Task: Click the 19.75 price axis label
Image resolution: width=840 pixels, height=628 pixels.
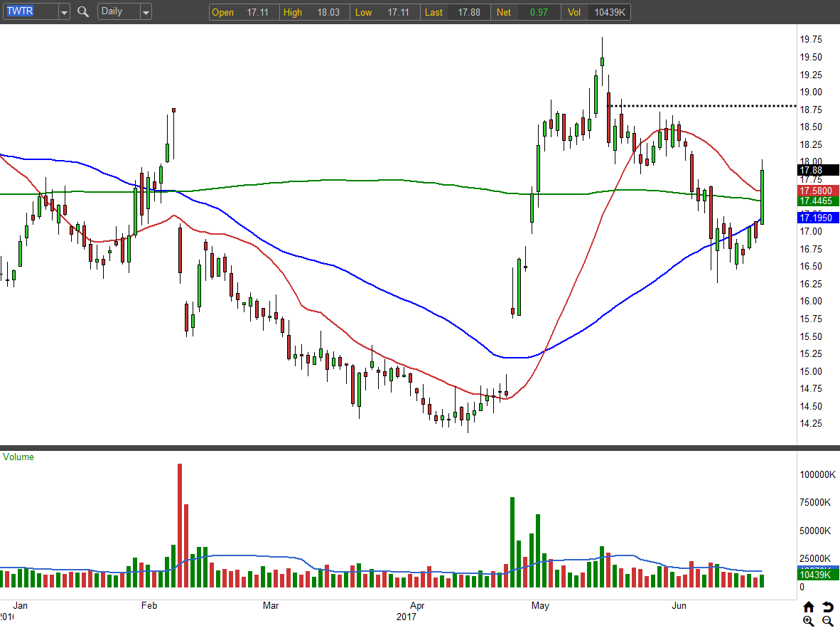Action: [811, 39]
